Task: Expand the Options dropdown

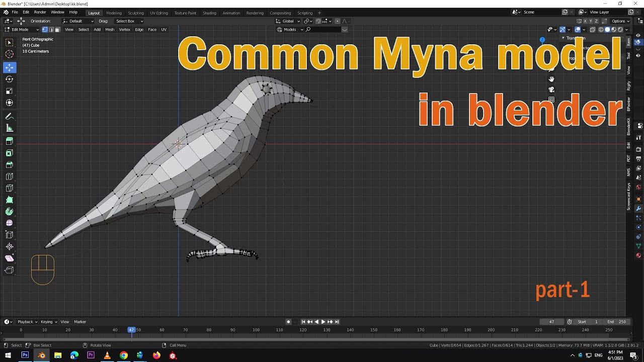Action: (621, 21)
